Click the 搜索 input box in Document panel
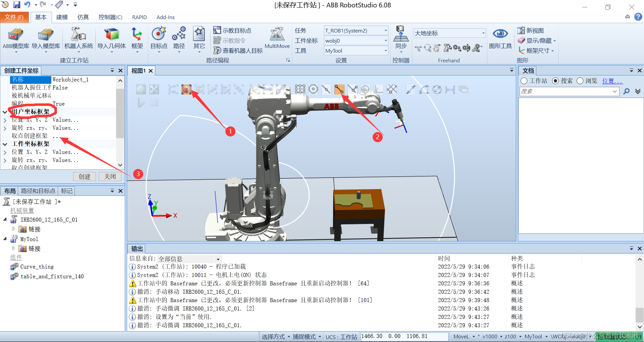 click(570, 91)
